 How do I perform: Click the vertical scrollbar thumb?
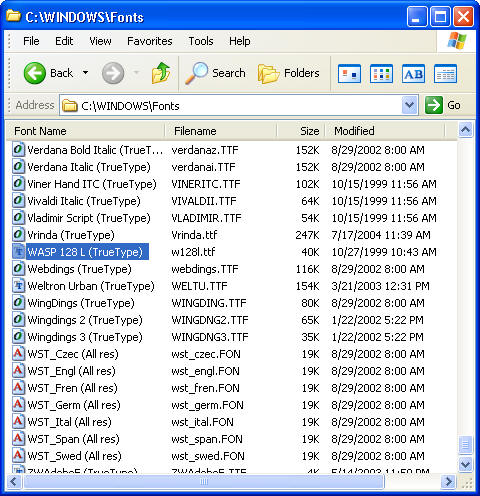[465, 445]
